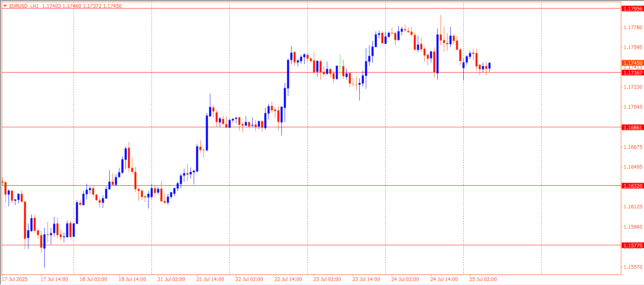
Task: Click the OHLC values 1.17403 1.17460 1.17372 1.17450
Action: [x=82, y=6]
